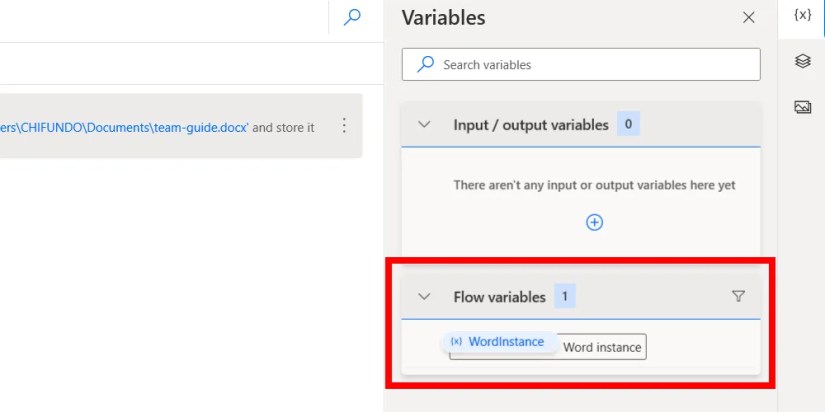
Task: Filter the flow variables list
Action: (x=738, y=296)
